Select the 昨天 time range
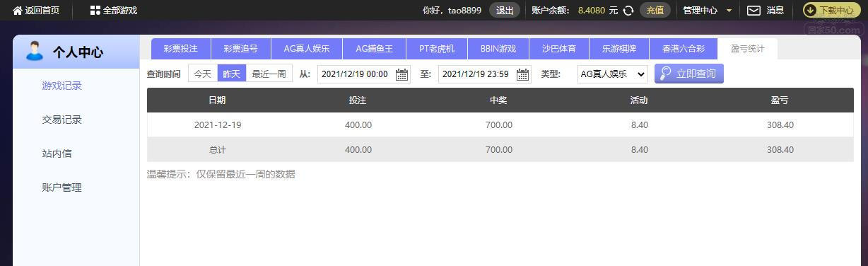868x266 pixels. [x=232, y=74]
